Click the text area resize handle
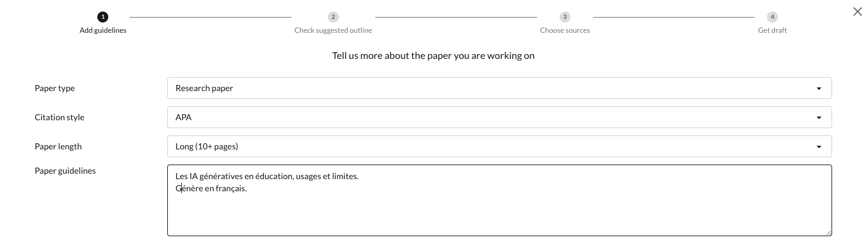 click(x=828, y=233)
